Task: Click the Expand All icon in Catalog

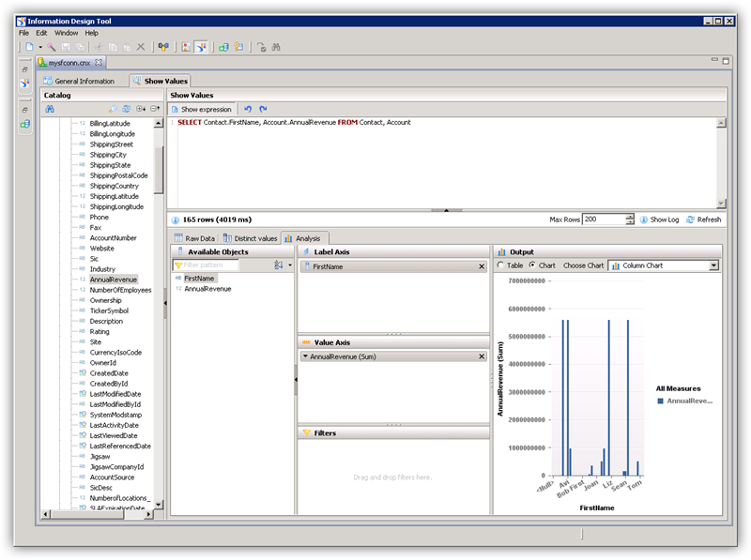Action: point(140,110)
